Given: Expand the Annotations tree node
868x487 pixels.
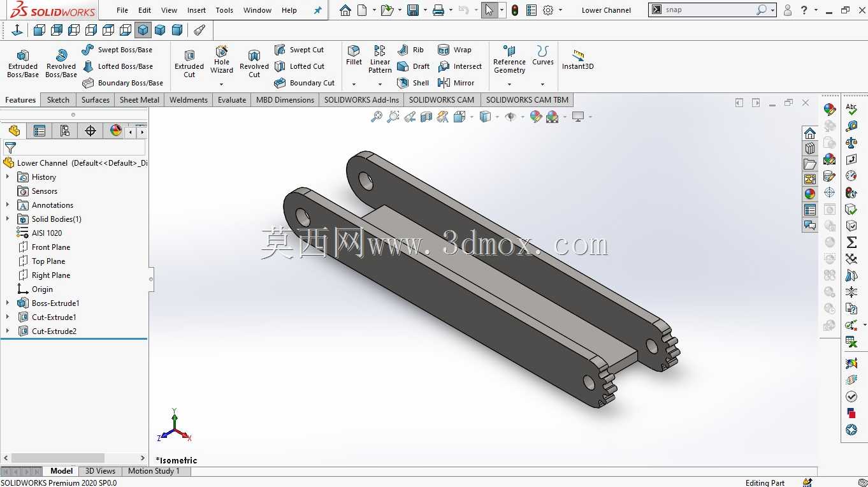Looking at the screenshot, I should pyautogui.click(x=8, y=205).
